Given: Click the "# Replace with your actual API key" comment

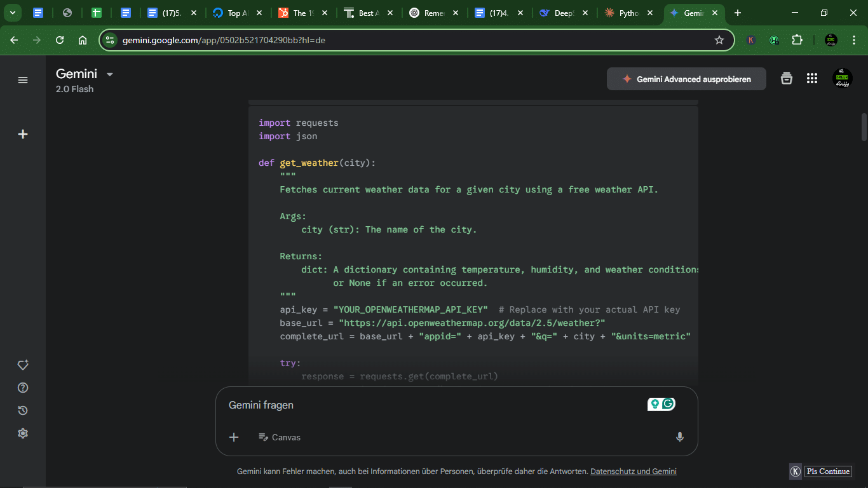Looking at the screenshot, I should point(590,309).
